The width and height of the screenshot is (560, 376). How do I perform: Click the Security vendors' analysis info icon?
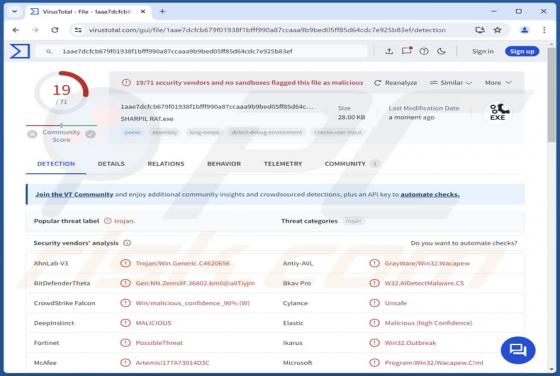click(x=127, y=243)
